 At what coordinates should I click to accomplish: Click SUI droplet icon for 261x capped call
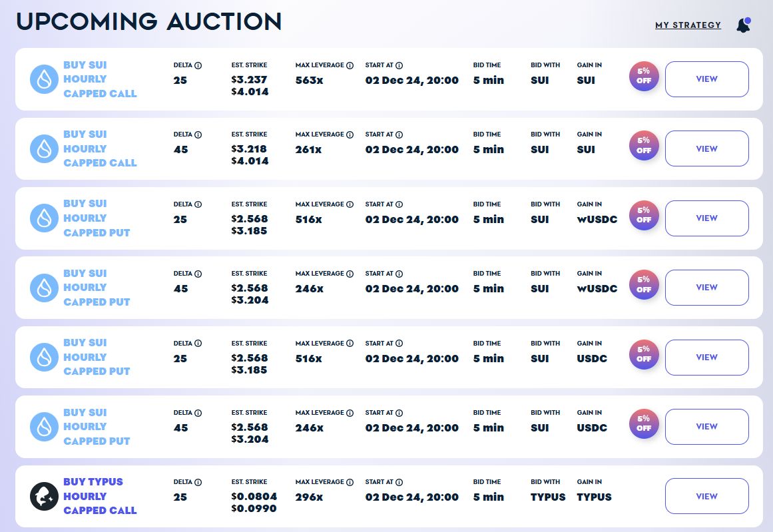(x=45, y=148)
